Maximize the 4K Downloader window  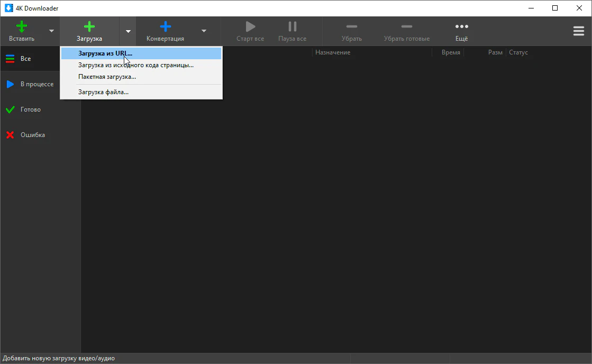point(555,8)
